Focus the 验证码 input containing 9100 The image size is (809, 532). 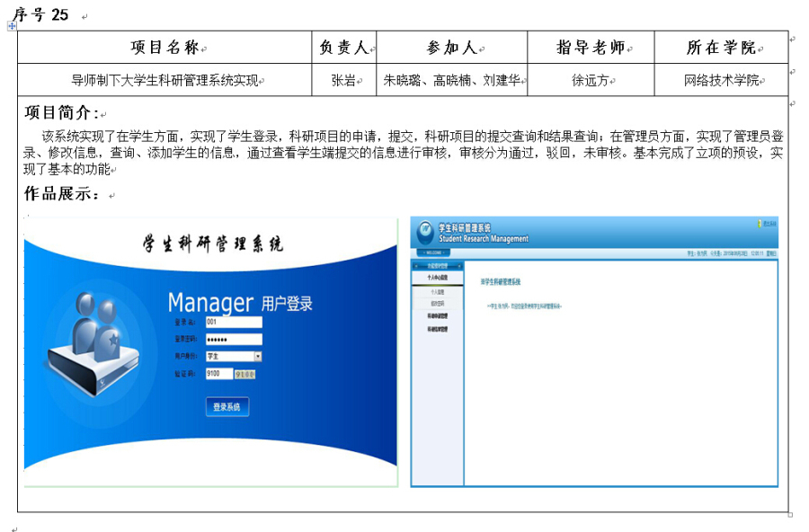219,373
